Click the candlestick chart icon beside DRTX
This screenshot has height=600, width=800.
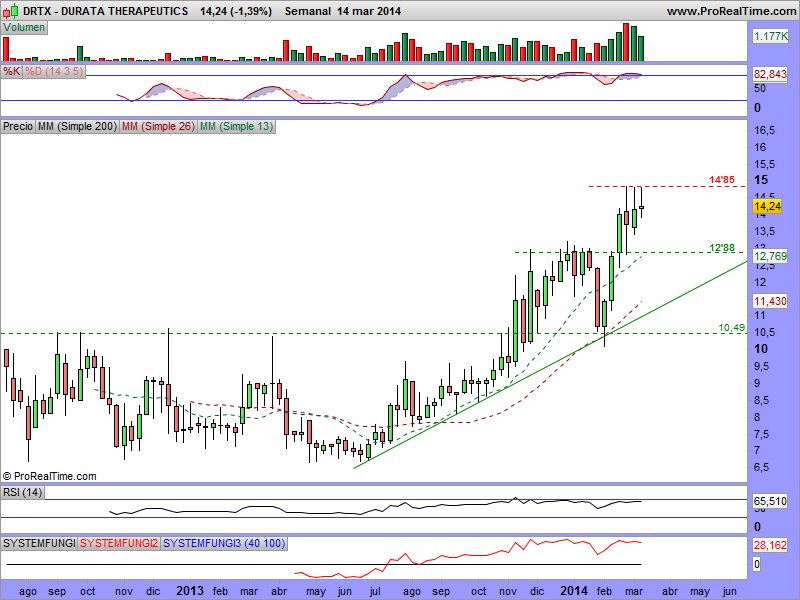(11, 10)
